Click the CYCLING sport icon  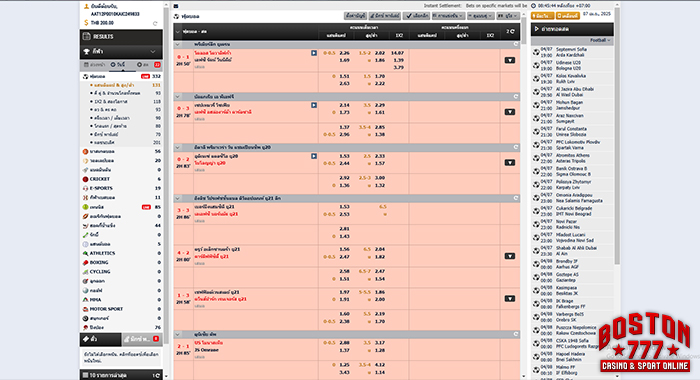click(x=85, y=272)
